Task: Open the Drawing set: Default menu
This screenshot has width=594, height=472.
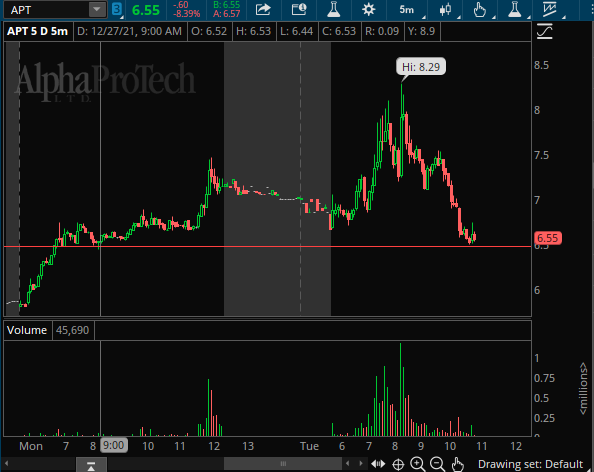Action: (x=530, y=464)
